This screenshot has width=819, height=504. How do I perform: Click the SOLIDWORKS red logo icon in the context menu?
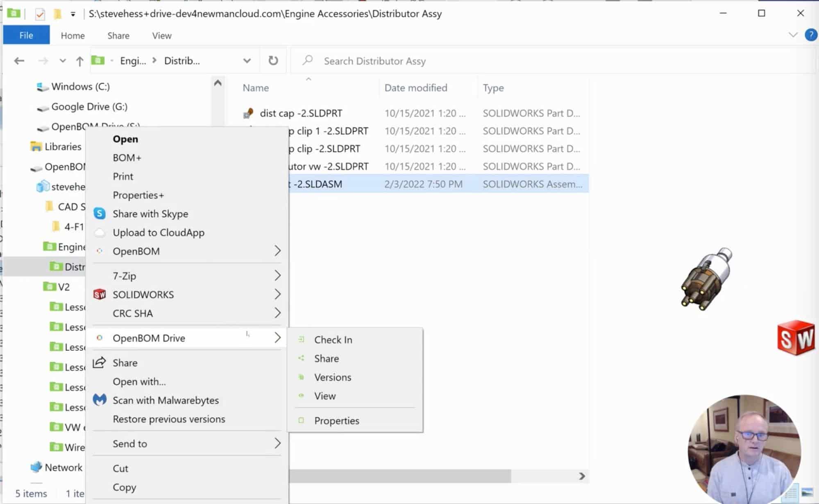[100, 294]
